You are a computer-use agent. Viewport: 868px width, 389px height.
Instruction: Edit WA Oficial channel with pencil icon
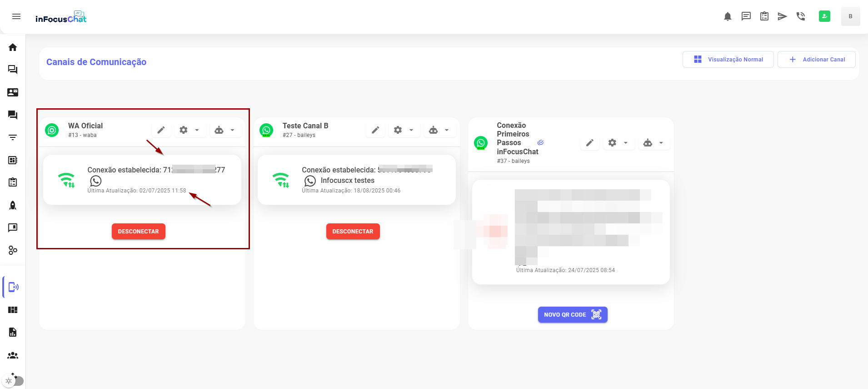tap(161, 131)
